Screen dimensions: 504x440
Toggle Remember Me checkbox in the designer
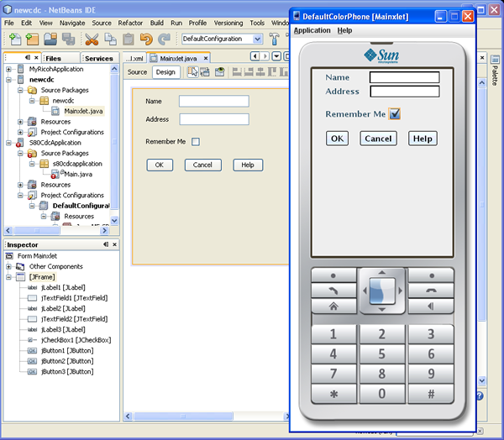click(196, 141)
